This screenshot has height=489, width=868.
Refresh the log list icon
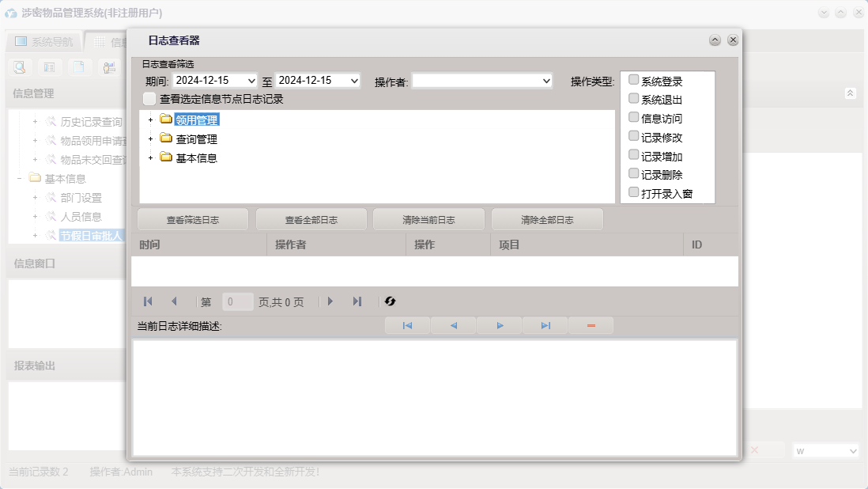391,301
